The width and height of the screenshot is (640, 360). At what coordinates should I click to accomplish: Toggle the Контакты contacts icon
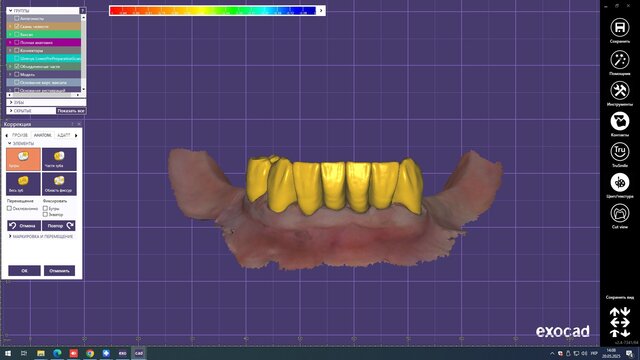[x=620, y=121]
